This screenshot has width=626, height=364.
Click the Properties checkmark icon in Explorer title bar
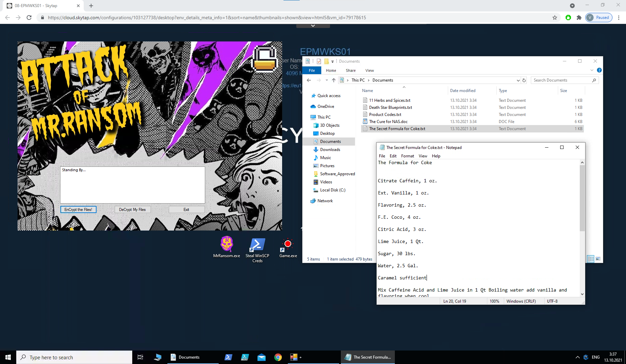coord(319,61)
